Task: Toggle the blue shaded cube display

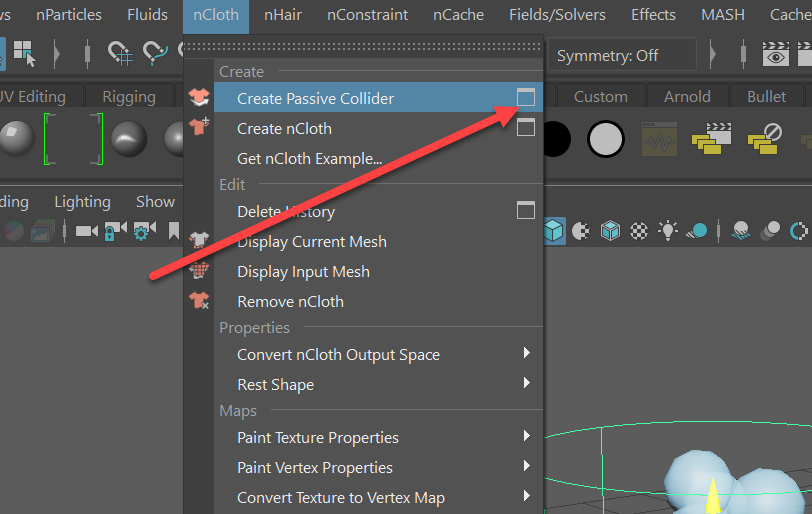Action: [x=554, y=230]
